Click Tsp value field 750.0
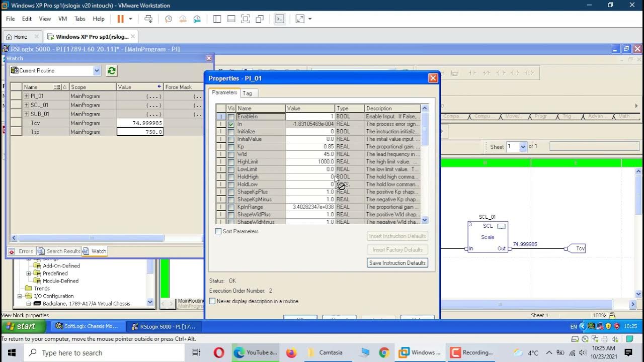Image resolution: width=644 pixels, height=362 pixels. (x=140, y=132)
